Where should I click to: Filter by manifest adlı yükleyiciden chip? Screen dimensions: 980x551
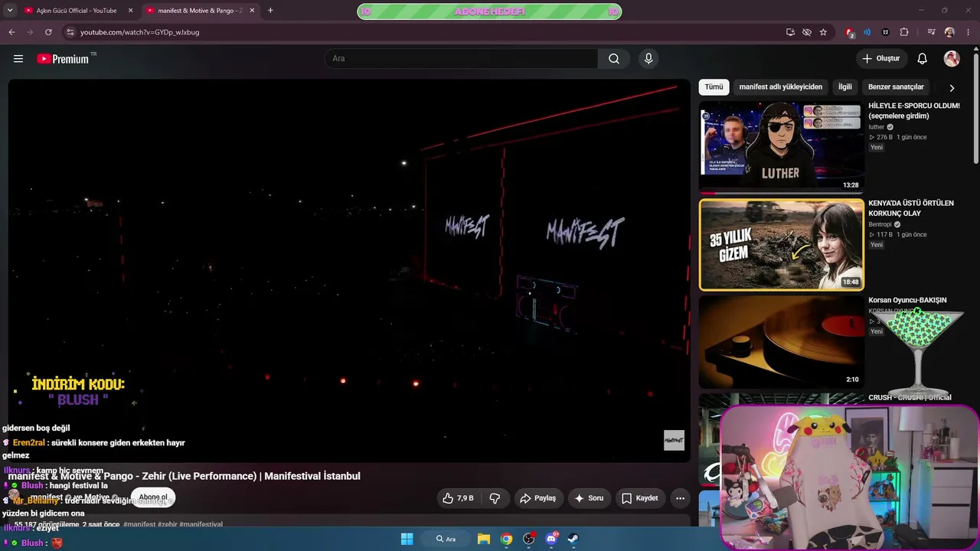(x=781, y=87)
